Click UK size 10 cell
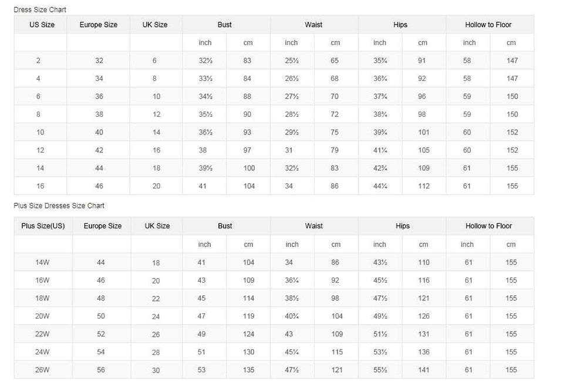Screen dimensions: 587x392 click(x=156, y=97)
